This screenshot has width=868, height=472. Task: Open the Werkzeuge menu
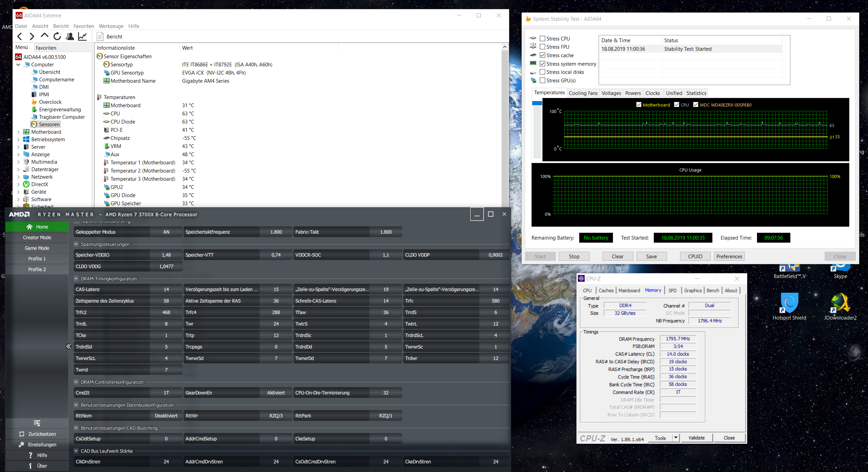[x=111, y=26]
